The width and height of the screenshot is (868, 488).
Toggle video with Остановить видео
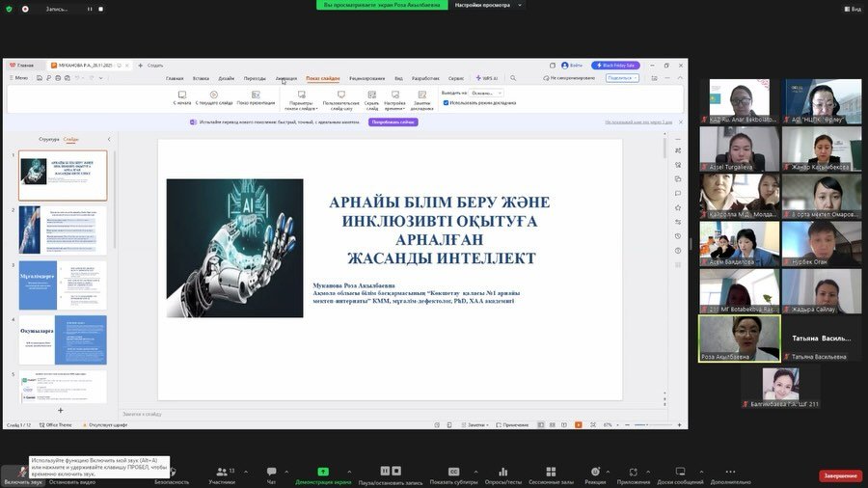(x=71, y=472)
